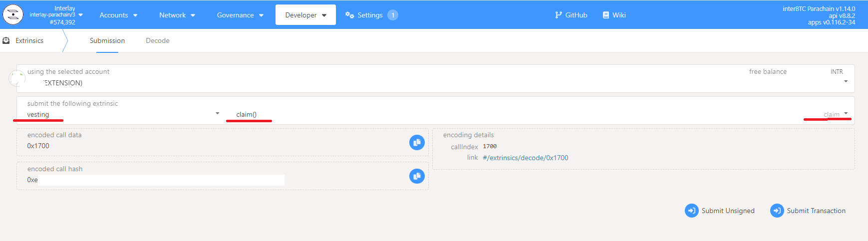This screenshot has height=241, width=868.
Task: Open the GitHub link
Action: [x=571, y=15]
